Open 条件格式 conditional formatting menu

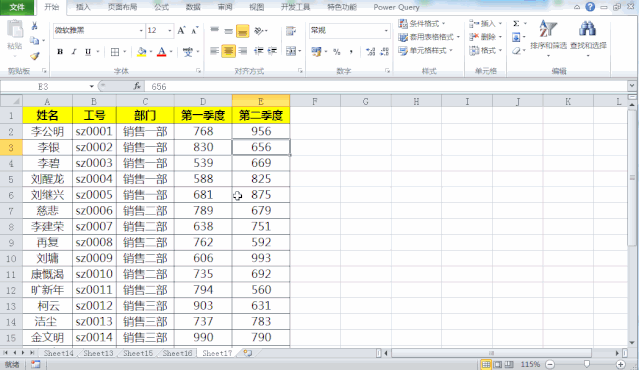(x=422, y=24)
